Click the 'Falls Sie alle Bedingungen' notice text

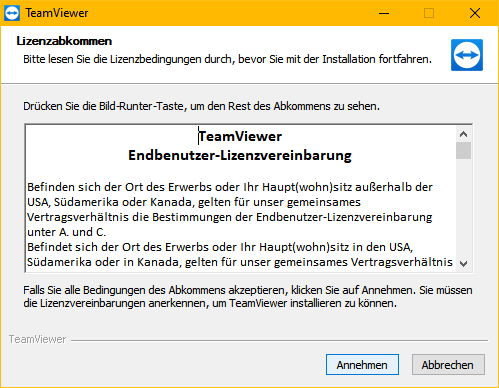[x=248, y=297]
